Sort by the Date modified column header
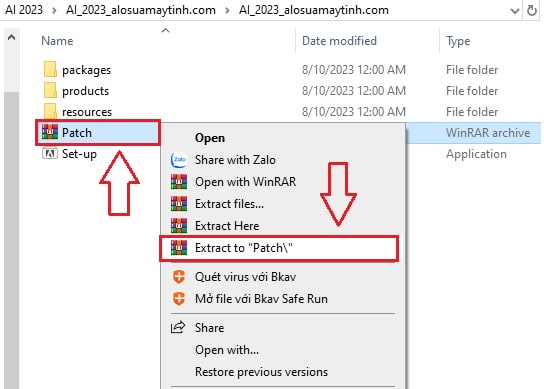 click(x=339, y=41)
